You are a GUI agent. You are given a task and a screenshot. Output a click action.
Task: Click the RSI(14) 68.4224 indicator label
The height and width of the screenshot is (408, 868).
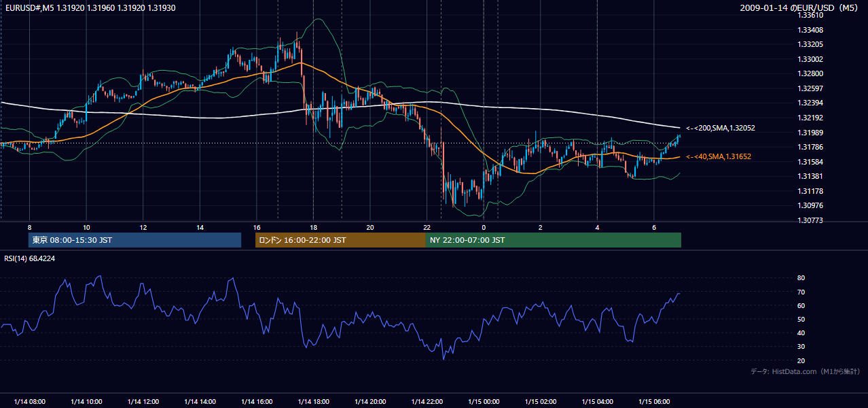click(30, 258)
